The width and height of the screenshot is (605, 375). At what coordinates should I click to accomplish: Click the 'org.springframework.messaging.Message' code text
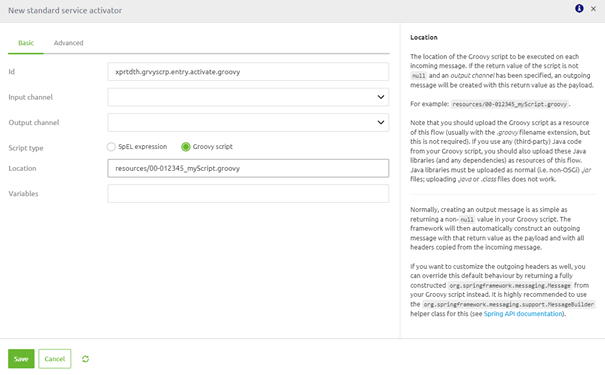pos(510,285)
